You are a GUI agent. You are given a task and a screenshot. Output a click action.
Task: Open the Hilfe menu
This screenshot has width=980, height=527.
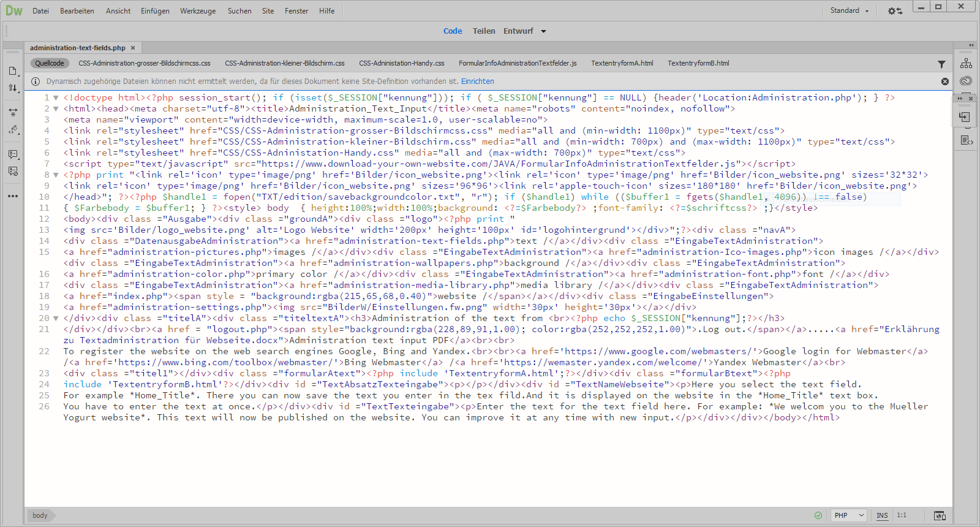(x=326, y=11)
